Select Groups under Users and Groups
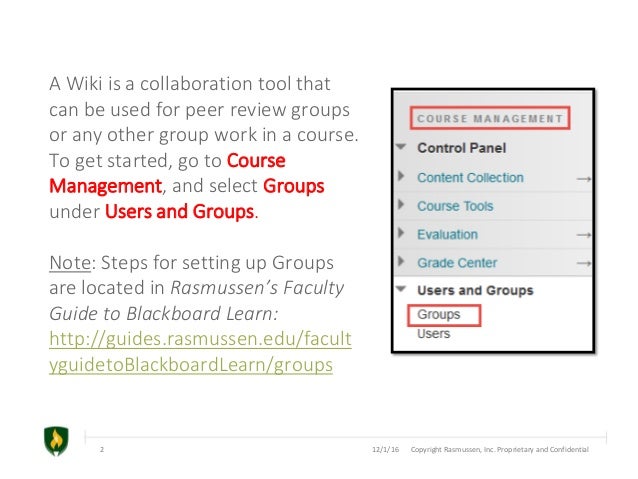Screen dimensions: 638x479 click(439, 315)
